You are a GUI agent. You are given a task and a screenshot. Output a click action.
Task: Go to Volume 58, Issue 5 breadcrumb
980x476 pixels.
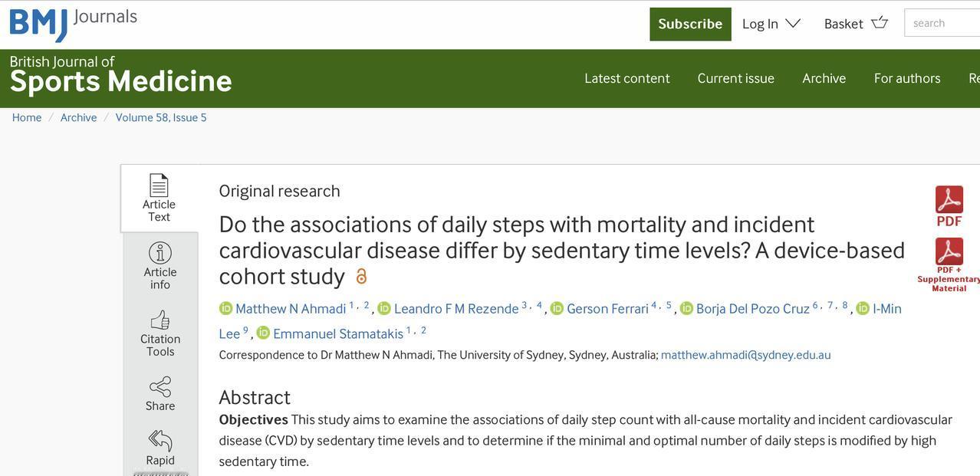click(x=161, y=117)
